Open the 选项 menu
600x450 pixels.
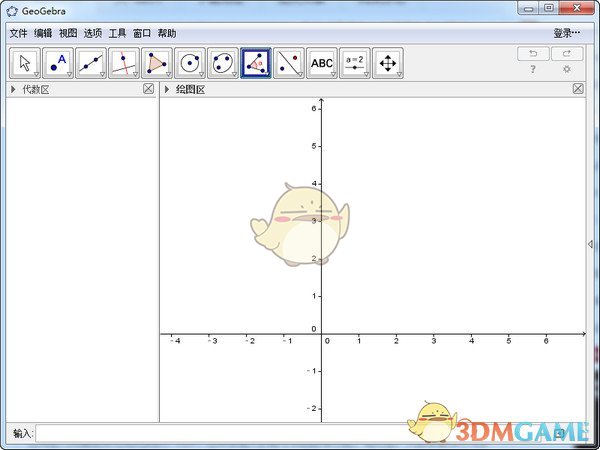coord(93,34)
